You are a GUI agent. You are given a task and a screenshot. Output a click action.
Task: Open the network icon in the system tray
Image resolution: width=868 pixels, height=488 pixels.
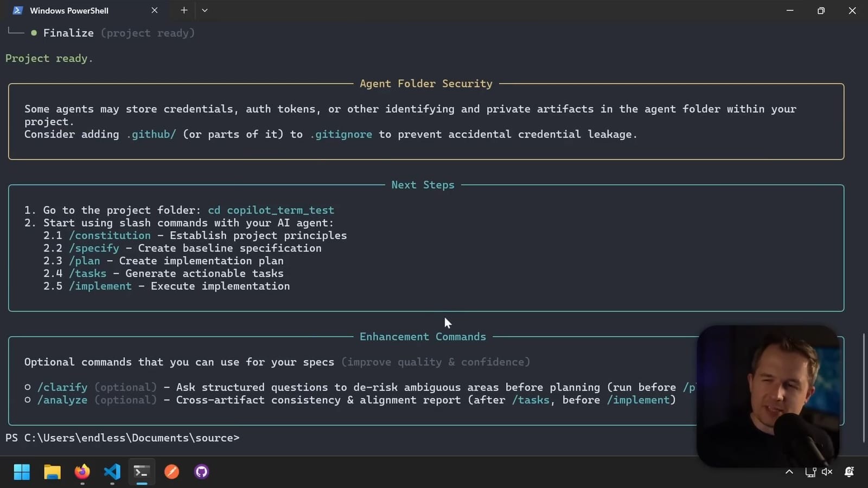(x=810, y=472)
